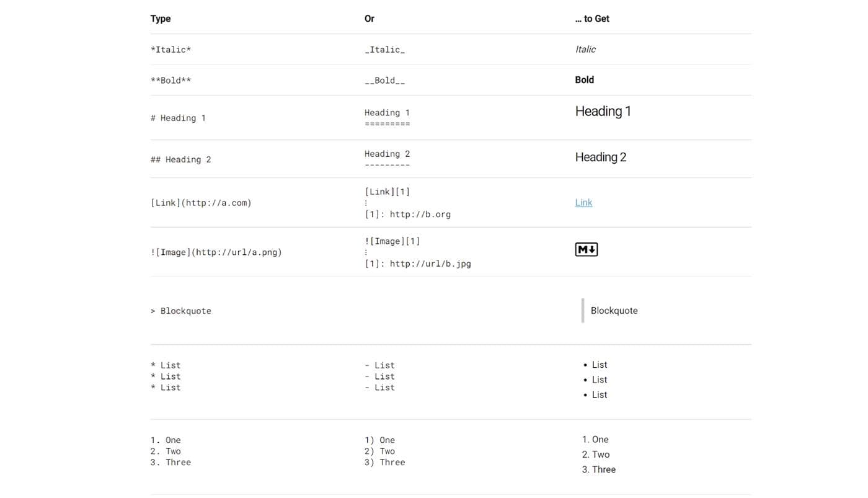Click the "[Link](http://a.com)" code sample
This screenshot has height=498, width=868.
coord(201,203)
